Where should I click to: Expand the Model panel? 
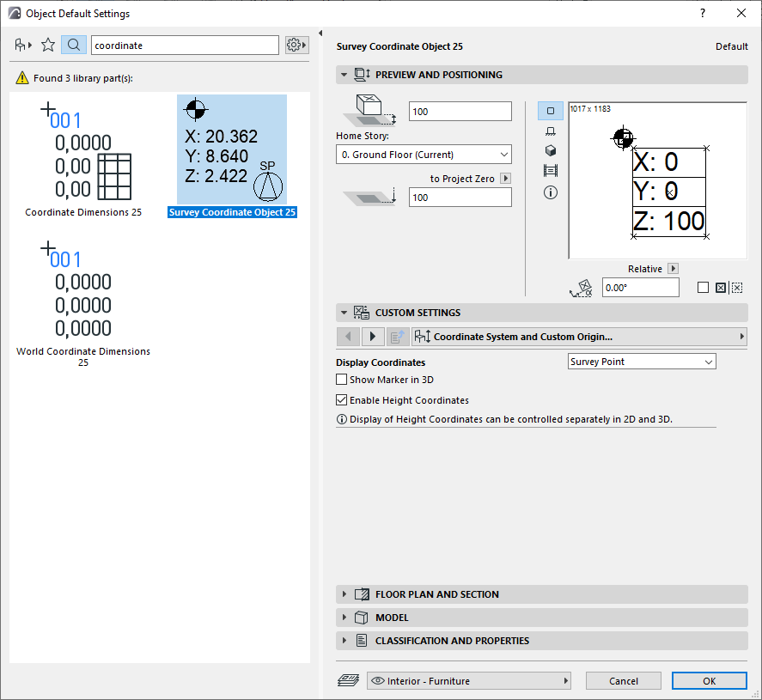pos(344,618)
